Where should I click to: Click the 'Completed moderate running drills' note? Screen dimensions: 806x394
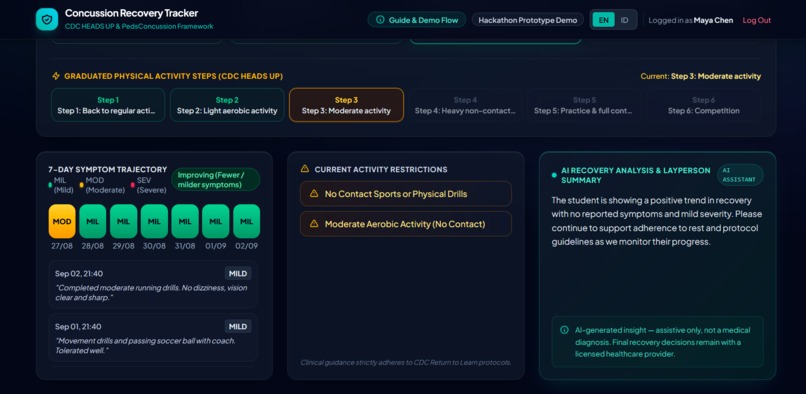(151, 293)
